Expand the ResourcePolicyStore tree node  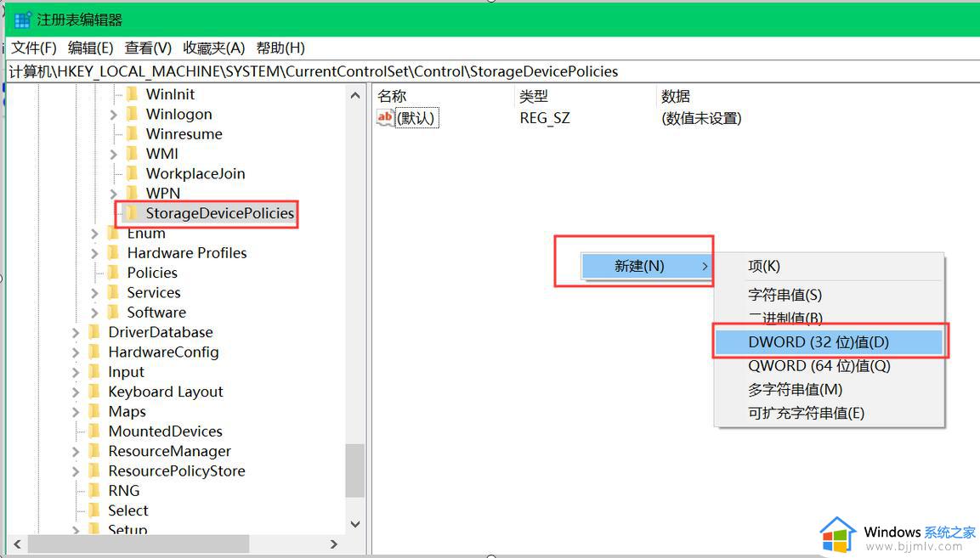(x=76, y=471)
